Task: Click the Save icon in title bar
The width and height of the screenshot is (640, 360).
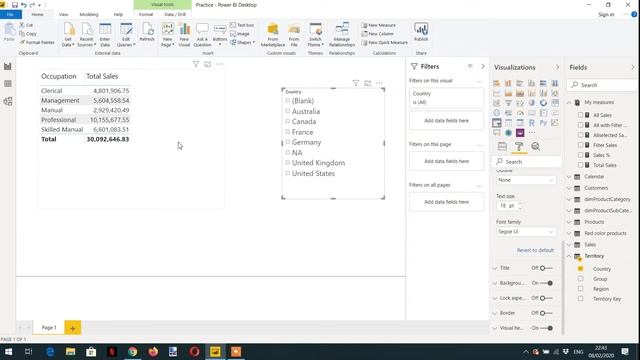Action: [x=15, y=5]
